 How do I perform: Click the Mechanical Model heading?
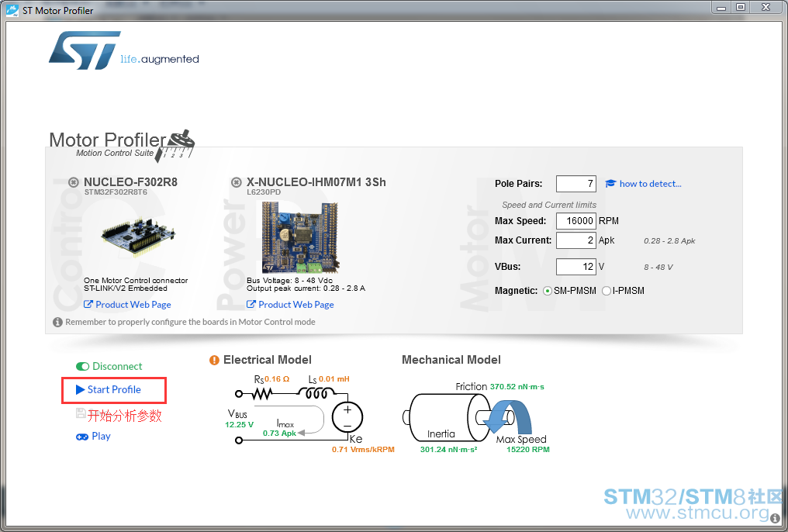[451, 360]
